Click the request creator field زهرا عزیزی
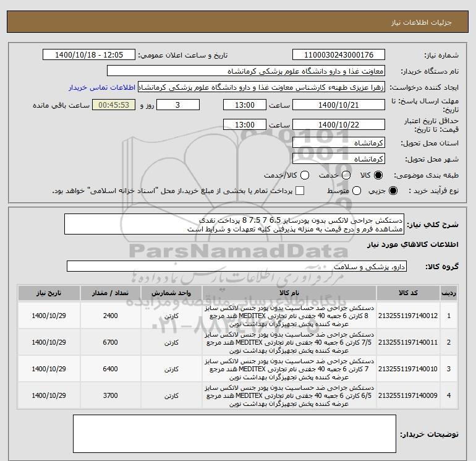Screen dimensions: 476x461 [x=261, y=87]
